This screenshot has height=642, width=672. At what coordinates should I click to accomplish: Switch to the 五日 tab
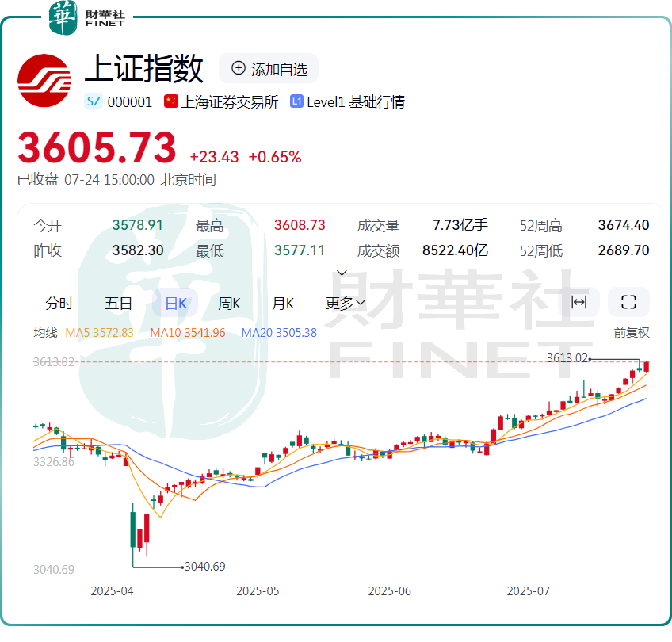coord(118,304)
